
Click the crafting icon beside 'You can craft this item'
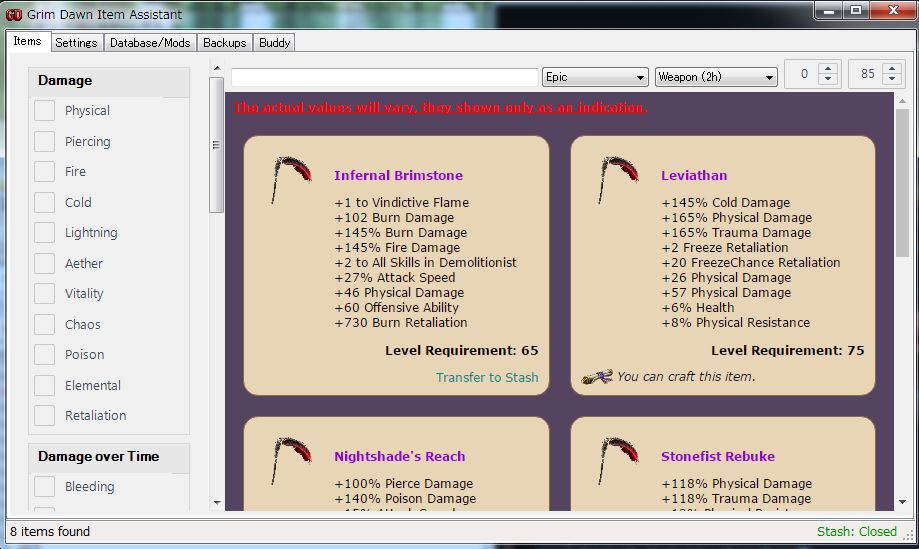click(x=597, y=377)
